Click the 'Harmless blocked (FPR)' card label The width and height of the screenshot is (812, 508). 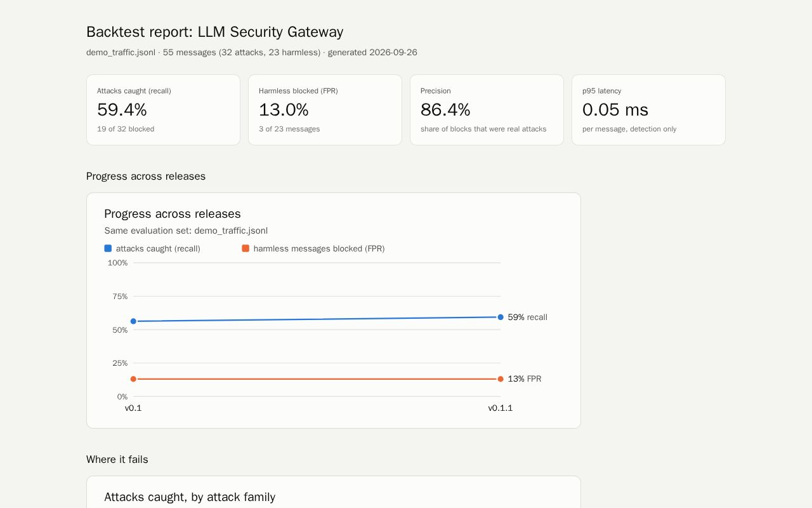point(298,91)
